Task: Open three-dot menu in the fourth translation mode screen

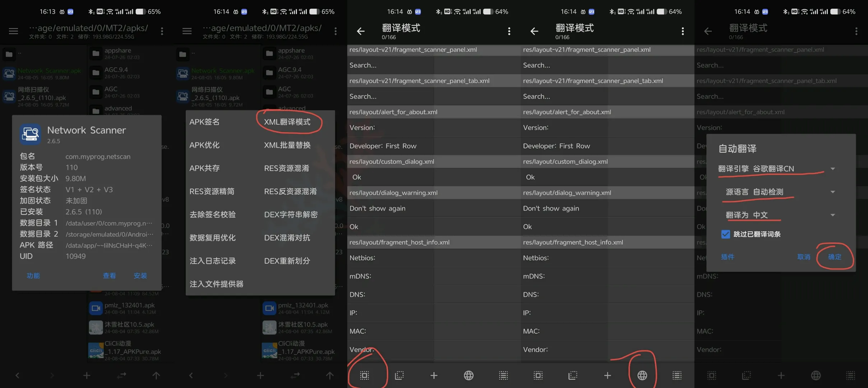Action: (682, 31)
